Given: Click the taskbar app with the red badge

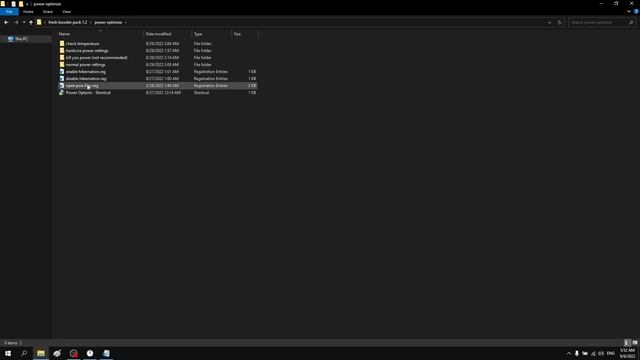Looking at the screenshot, I should (73, 353).
